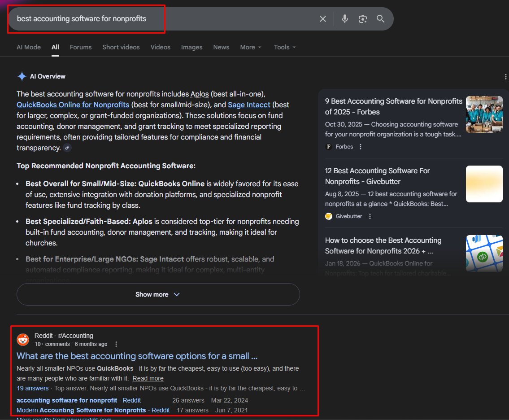Open 'accounting software for nonprofit - Reddit' sublink
This screenshot has width=509, height=420.
(78, 400)
